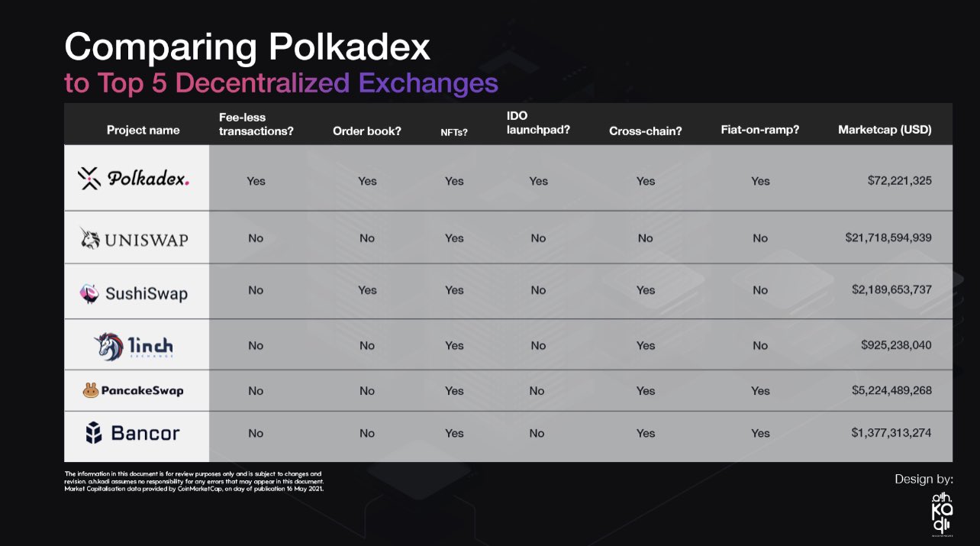Viewport: 980px width, 546px height.
Task: Click the "Comparing Polkadex" title text
Action: pyautogui.click(x=247, y=48)
